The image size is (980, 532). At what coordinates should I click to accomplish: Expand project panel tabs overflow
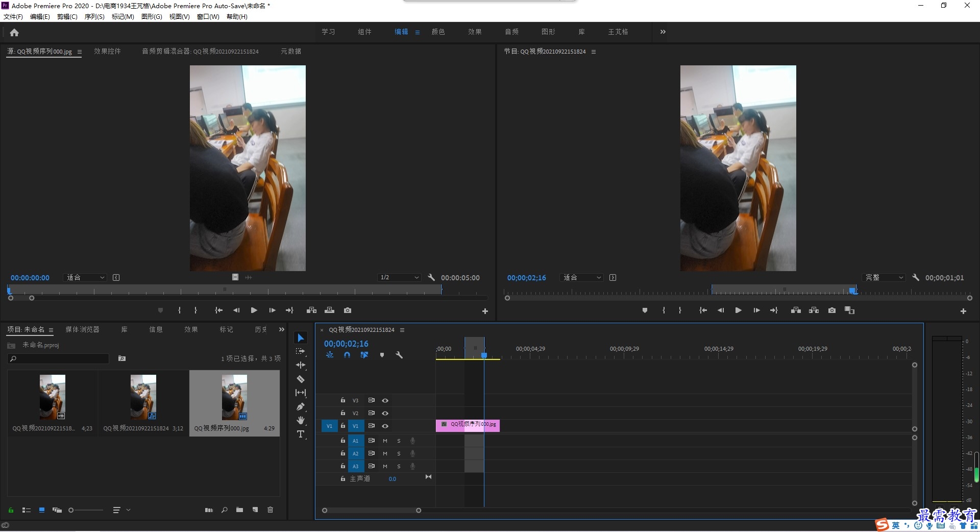281,330
